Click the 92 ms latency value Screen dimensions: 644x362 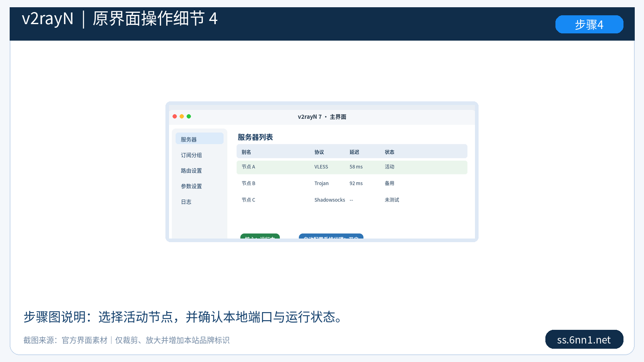click(x=356, y=183)
